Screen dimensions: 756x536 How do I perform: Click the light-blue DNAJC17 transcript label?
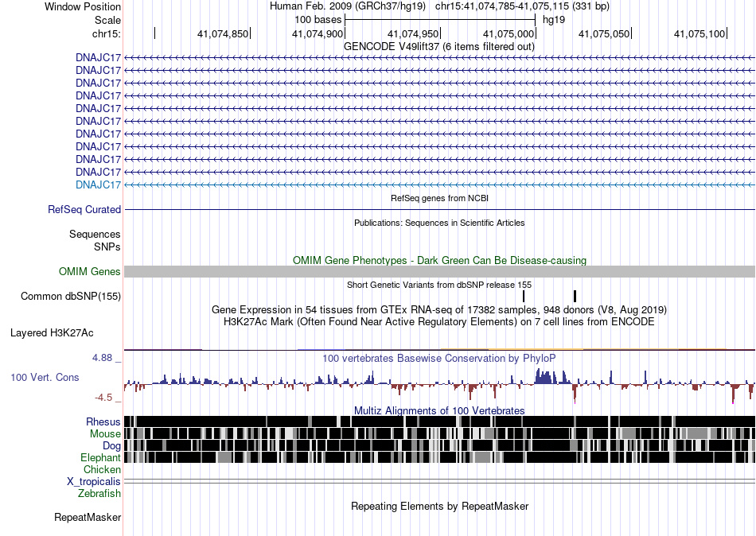[99, 184]
